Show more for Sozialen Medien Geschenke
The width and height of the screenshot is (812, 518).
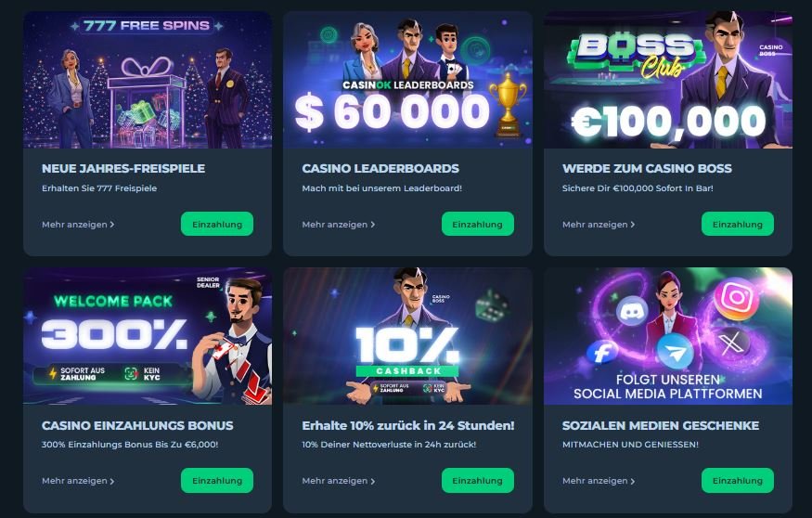599,481
